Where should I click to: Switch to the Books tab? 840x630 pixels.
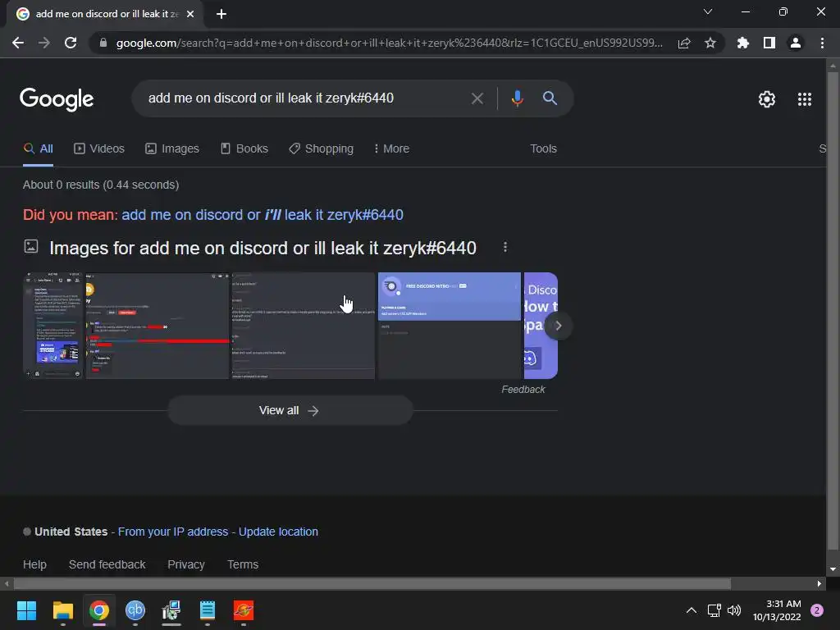click(244, 149)
